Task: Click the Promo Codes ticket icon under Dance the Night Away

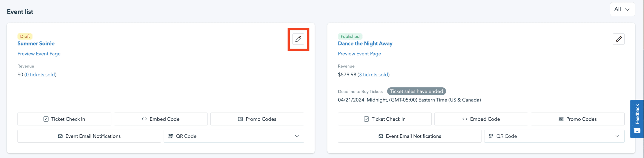Action: [x=561, y=119]
